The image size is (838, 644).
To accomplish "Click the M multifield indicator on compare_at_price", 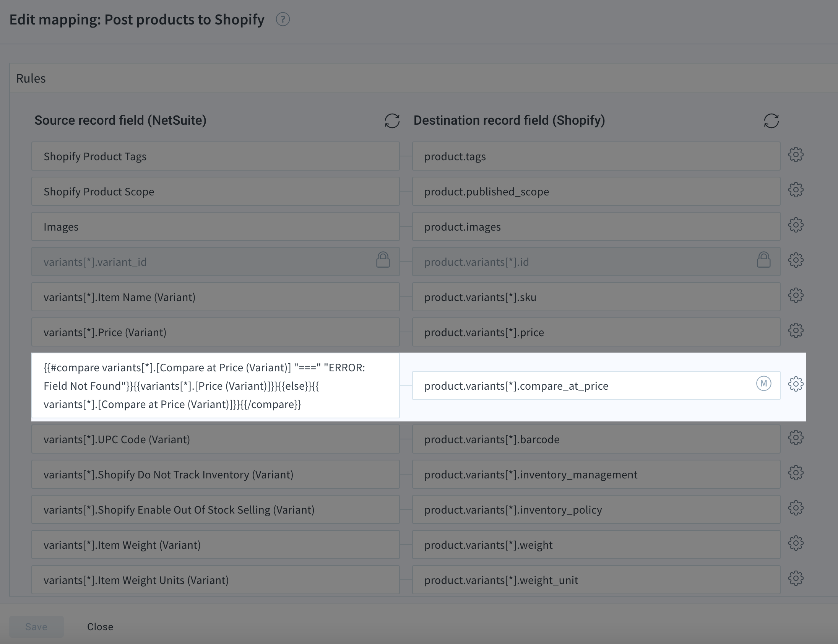I will click(763, 384).
